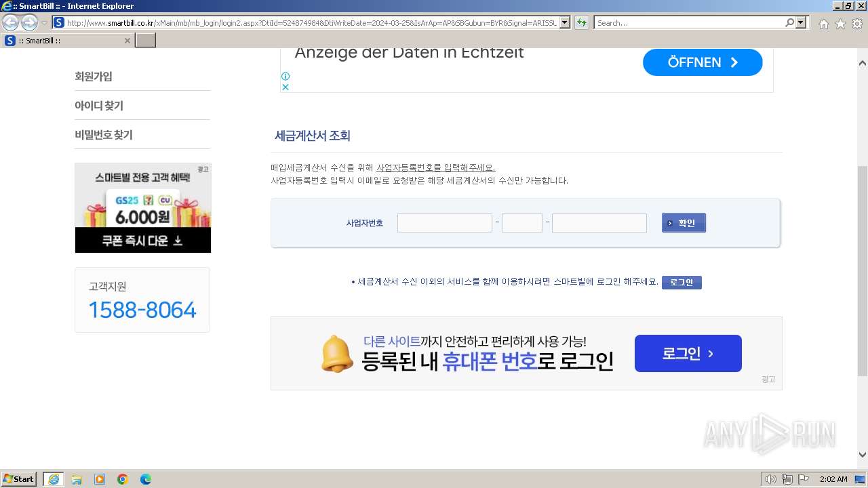Open a new blank tab

(146, 41)
